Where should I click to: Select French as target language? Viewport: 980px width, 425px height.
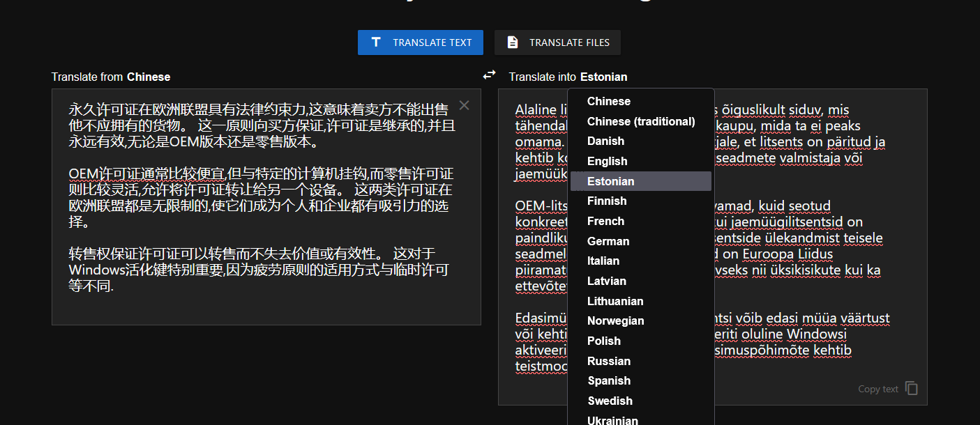tap(641, 221)
